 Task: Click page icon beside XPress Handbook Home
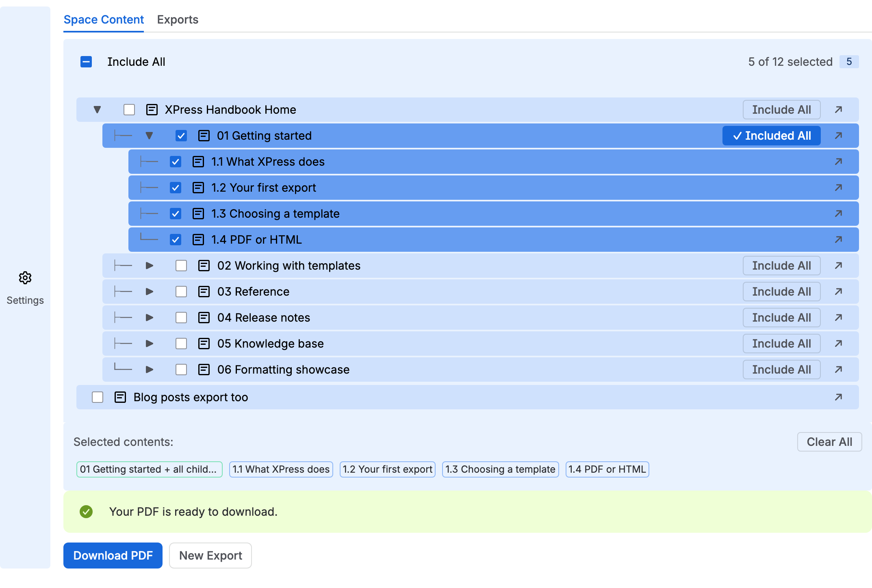click(152, 110)
